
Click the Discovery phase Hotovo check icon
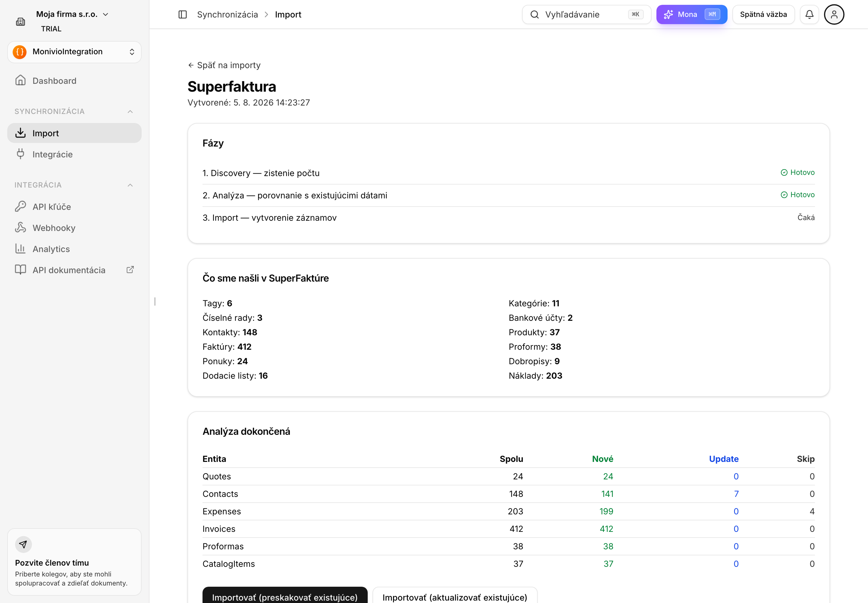pos(784,173)
